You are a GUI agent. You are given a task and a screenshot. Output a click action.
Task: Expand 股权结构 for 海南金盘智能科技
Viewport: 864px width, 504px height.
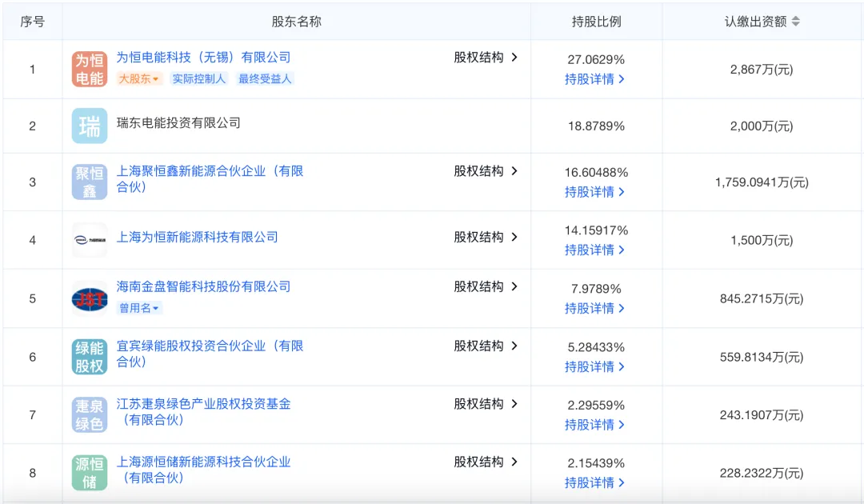point(486,286)
